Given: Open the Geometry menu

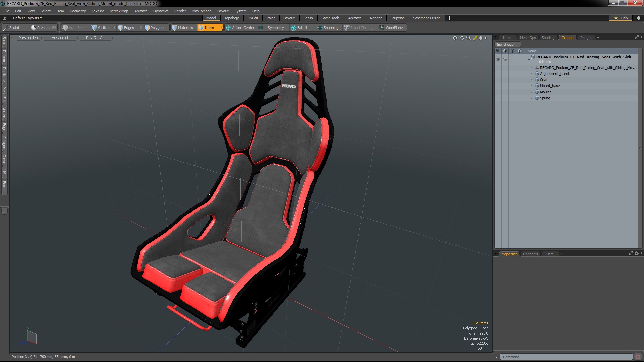Looking at the screenshot, I should pyautogui.click(x=77, y=11).
